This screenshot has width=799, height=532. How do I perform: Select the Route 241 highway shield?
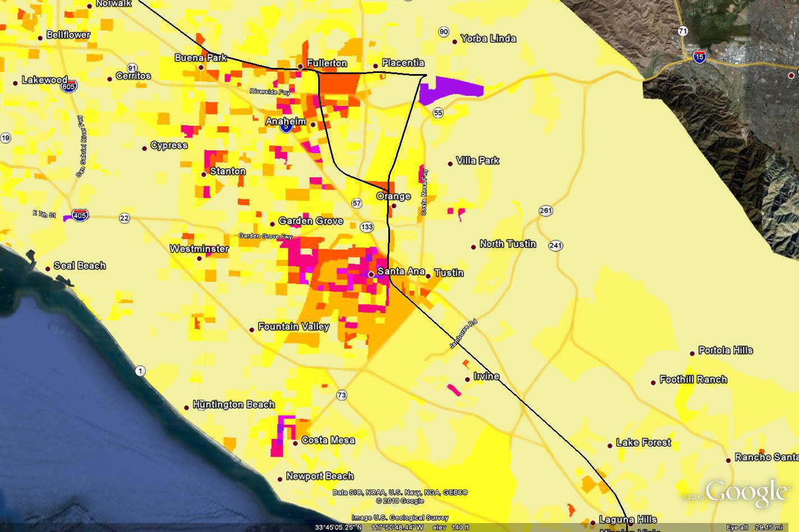tap(556, 245)
